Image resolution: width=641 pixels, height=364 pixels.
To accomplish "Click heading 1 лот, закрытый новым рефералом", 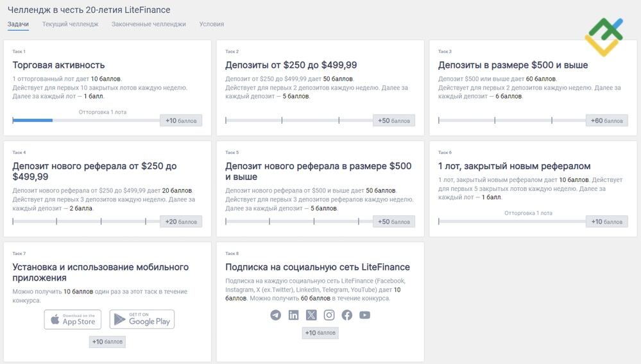I will [514, 166].
